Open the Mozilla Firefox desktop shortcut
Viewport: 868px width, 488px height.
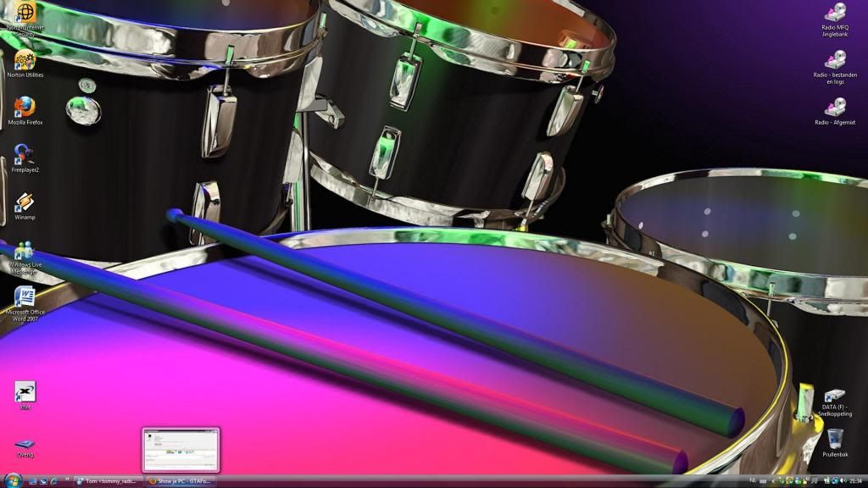(25, 111)
